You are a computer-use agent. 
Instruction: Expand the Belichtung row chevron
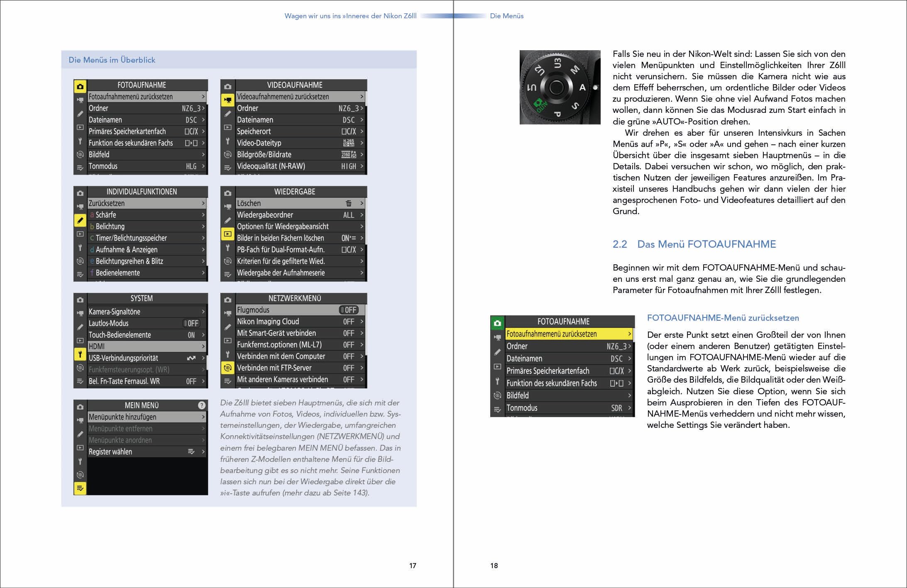tap(203, 227)
